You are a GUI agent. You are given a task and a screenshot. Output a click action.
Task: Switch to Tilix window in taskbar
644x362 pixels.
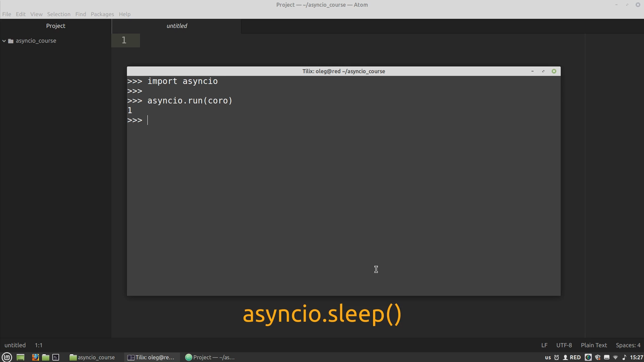click(151, 357)
